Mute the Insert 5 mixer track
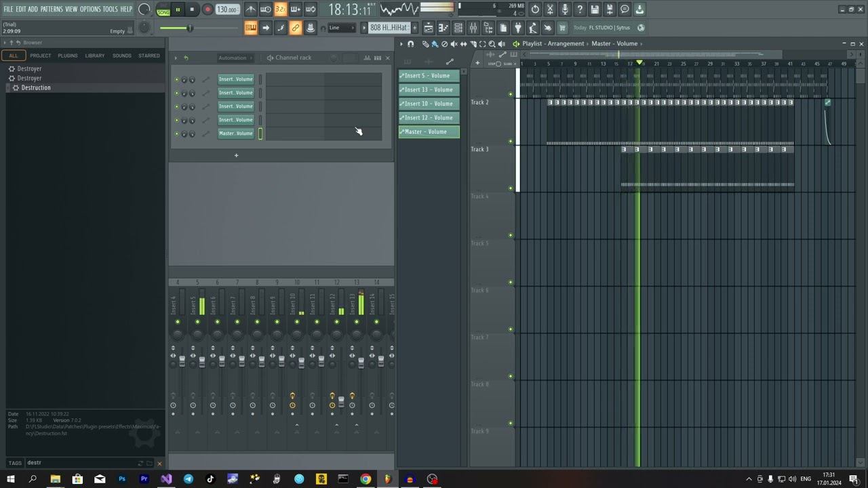 tap(197, 322)
